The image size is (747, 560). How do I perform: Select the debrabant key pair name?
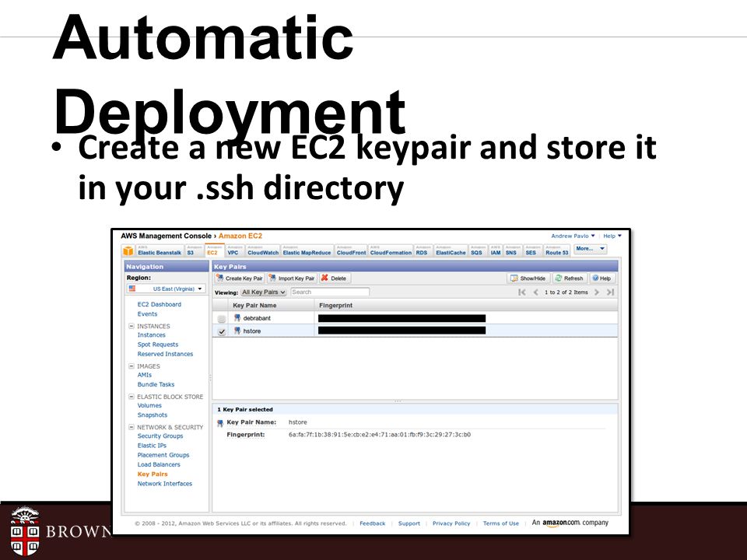(257, 318)
